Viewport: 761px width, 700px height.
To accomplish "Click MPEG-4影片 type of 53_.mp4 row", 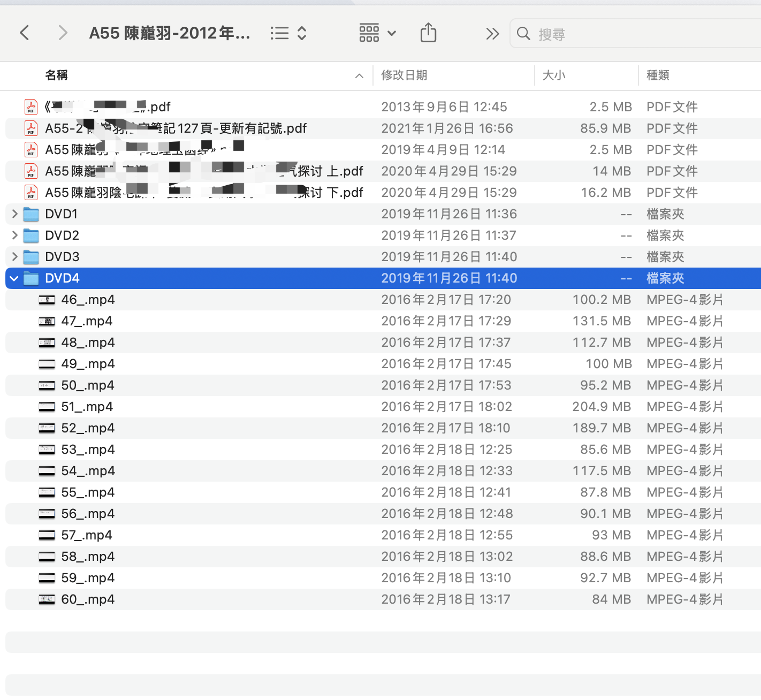I will pos(685,450).
